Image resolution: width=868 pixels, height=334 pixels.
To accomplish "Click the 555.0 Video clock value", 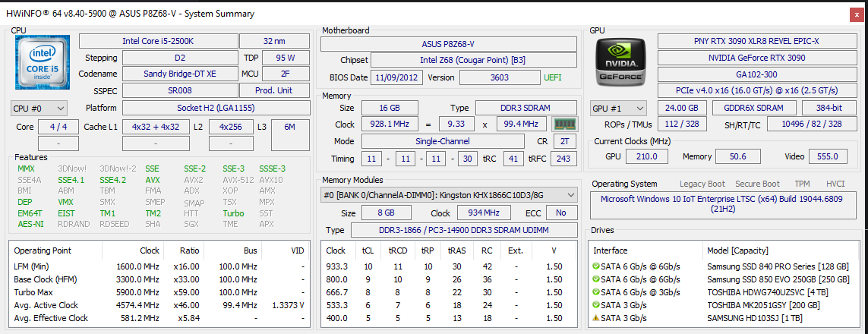I will (829, 156).
